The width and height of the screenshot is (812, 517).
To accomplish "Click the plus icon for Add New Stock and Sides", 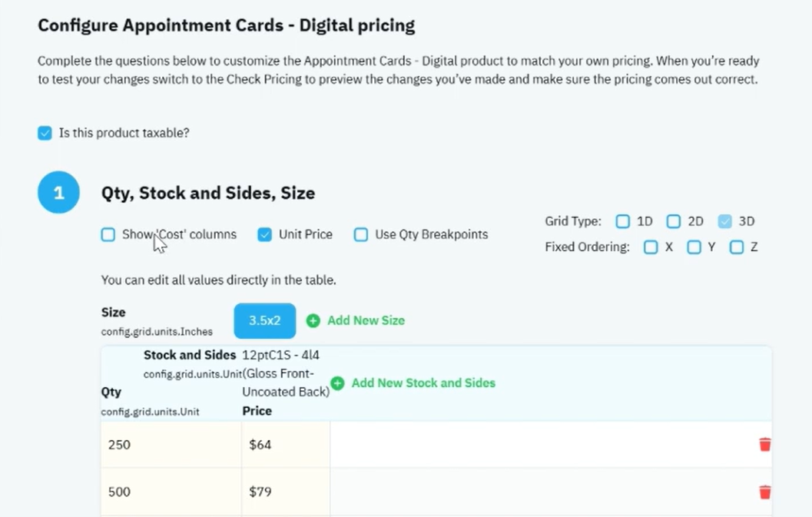I will [337, 383].
